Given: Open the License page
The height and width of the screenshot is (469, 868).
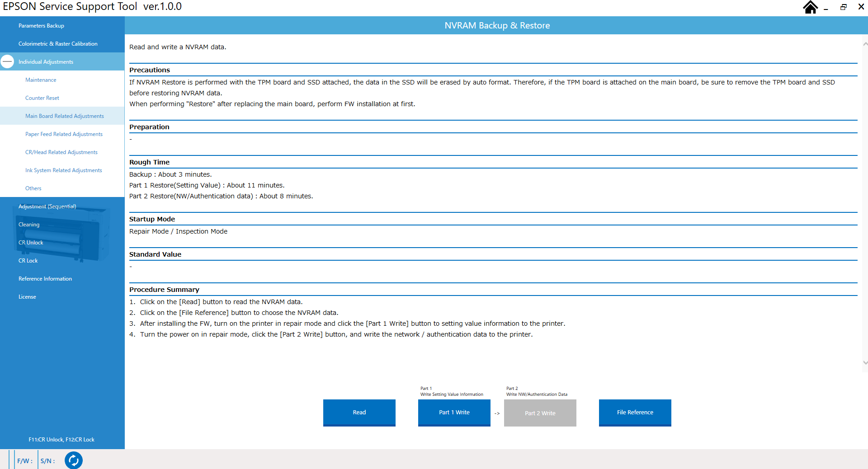Looking at the screenshot, I should tap(62, 297).
